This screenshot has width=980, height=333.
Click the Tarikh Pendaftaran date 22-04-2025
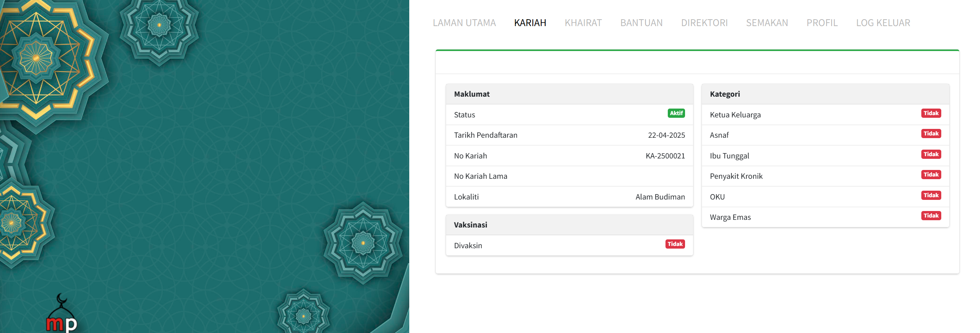[666, 135]
